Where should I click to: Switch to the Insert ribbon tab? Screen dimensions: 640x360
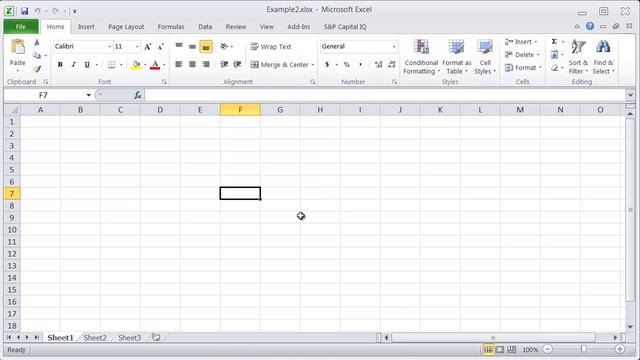tap(86, 27)
